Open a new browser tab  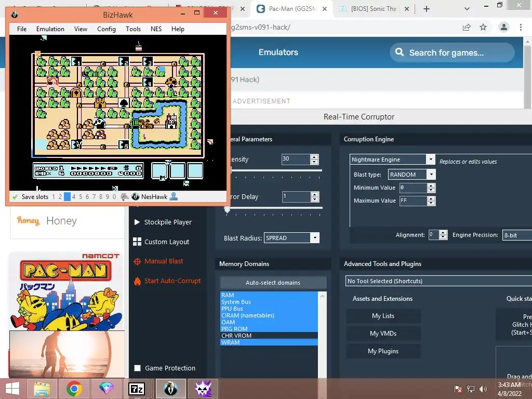click(427, 9)
